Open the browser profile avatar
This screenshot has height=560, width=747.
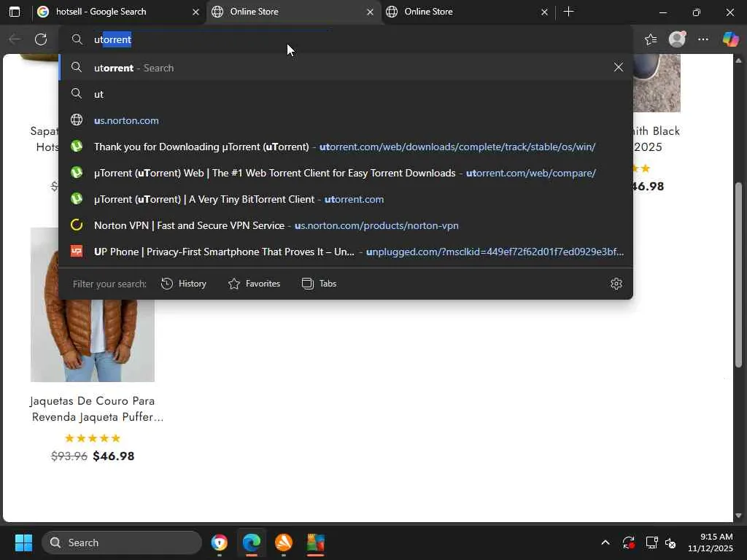coord(677,39)
